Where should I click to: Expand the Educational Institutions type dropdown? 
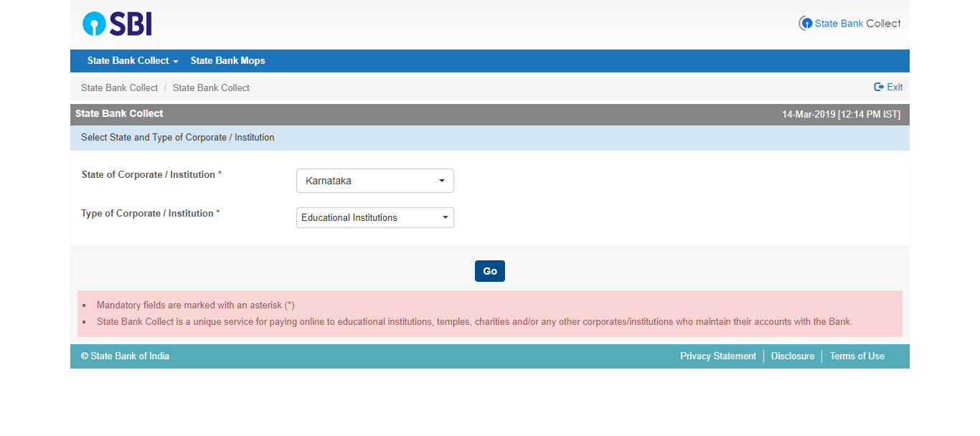(x=374, y=217)
